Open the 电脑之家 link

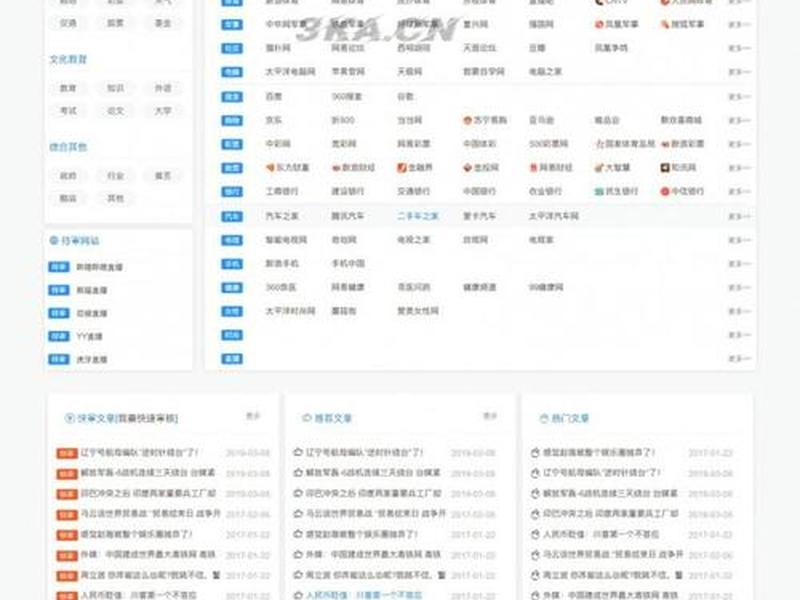point(545,72)
